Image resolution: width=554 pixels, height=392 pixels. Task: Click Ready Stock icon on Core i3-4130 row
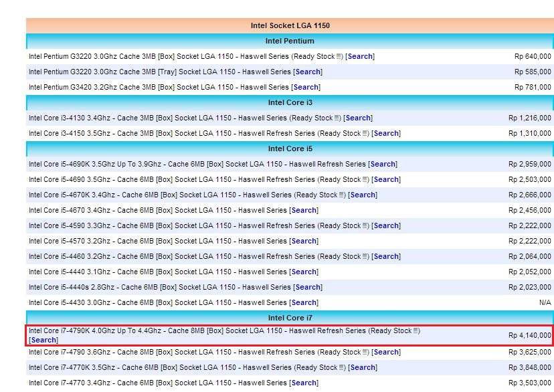[x=337, y=118]
